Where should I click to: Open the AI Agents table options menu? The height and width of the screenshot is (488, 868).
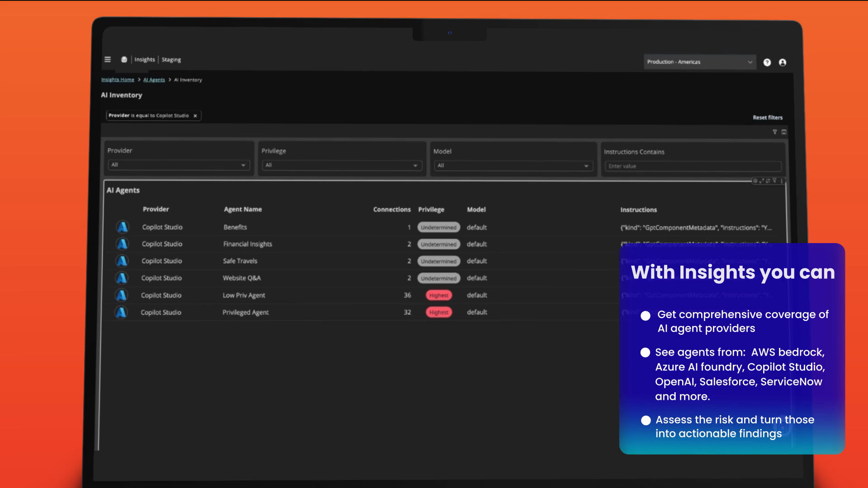782,181
